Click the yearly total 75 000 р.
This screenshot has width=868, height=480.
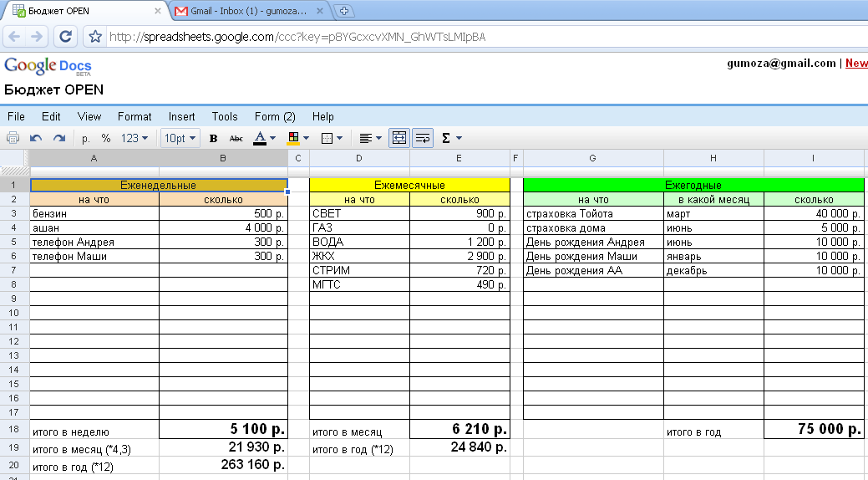pyautogui.click(x=814, y=429)
